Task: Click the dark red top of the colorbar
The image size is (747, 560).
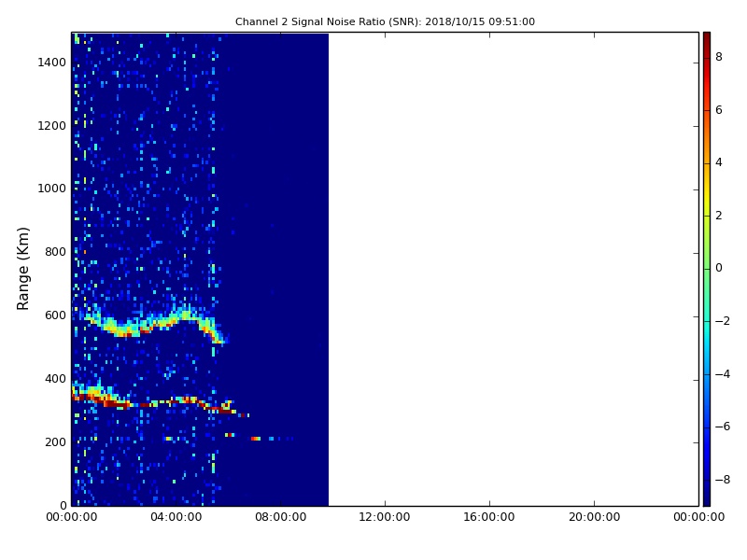Action: (x=707, y=40)
